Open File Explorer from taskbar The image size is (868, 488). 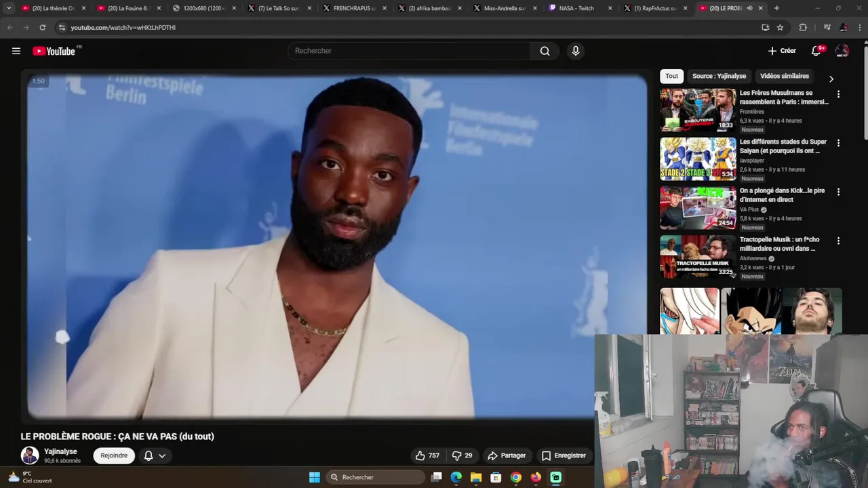pos(476,477)
